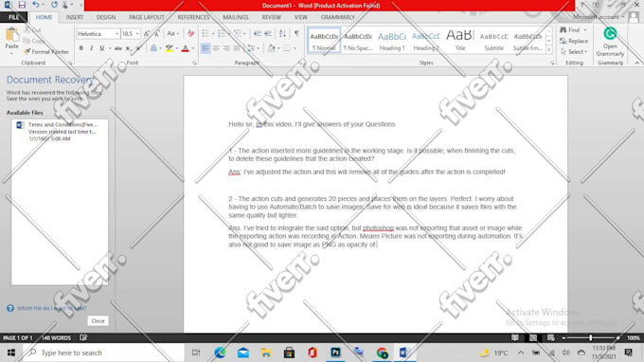Justify the paragraph text
This screenshot has height=362, width=644.
point(237,48)
